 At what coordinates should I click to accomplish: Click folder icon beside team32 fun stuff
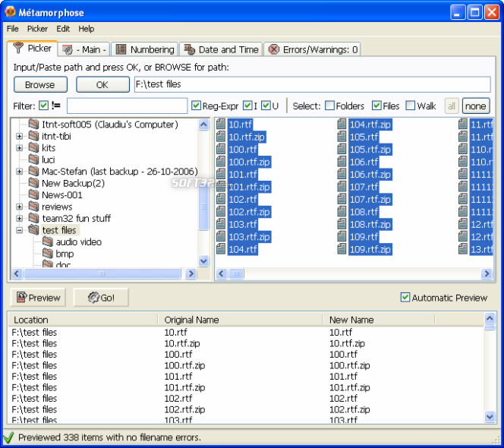(x=33, y=218)
